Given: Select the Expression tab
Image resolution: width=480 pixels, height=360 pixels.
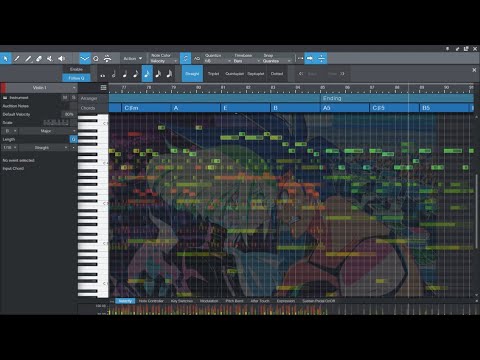Looking at the screenshot, I should click(286, 301).
